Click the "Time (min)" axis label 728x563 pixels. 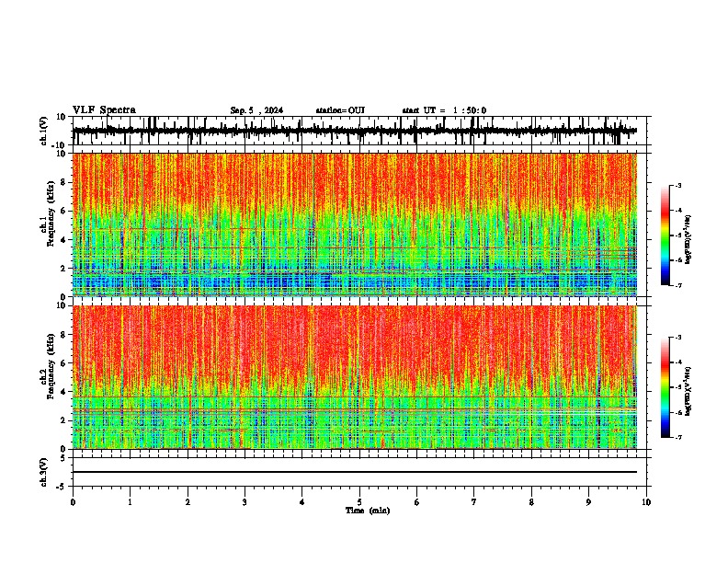coord(368,511)
